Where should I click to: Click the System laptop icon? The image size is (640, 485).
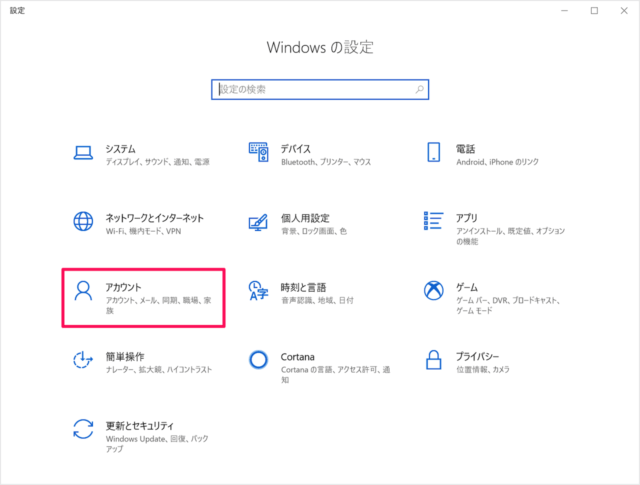click(x=83, y=153)
